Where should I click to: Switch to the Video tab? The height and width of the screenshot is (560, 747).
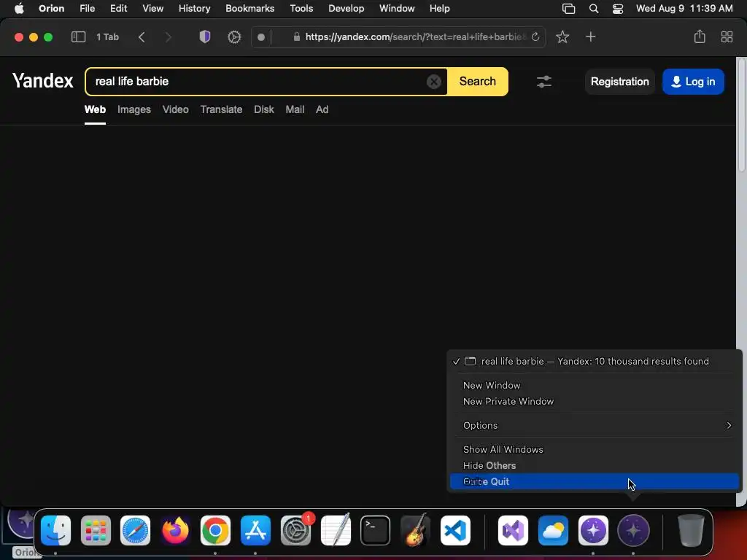point(175,109)
